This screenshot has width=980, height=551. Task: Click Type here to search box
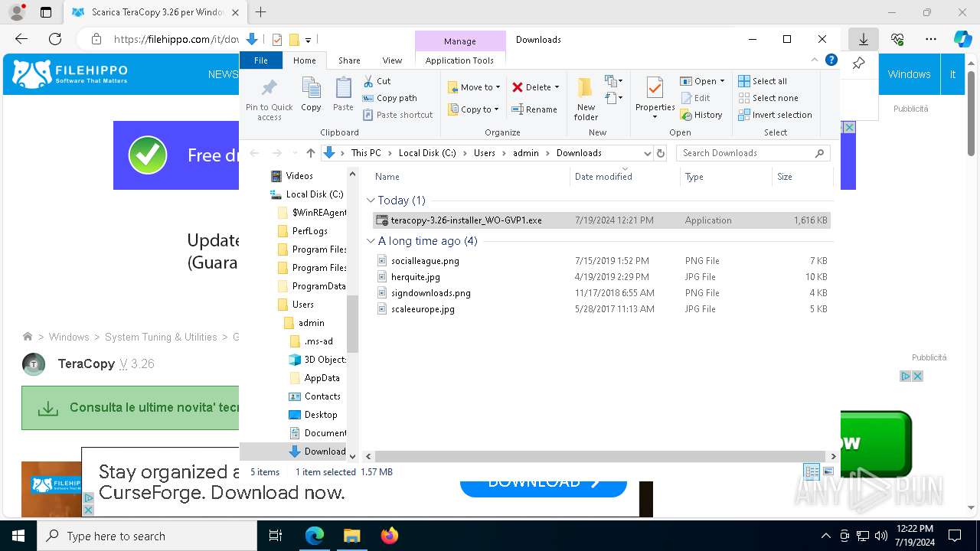click(x=147, y=536)
